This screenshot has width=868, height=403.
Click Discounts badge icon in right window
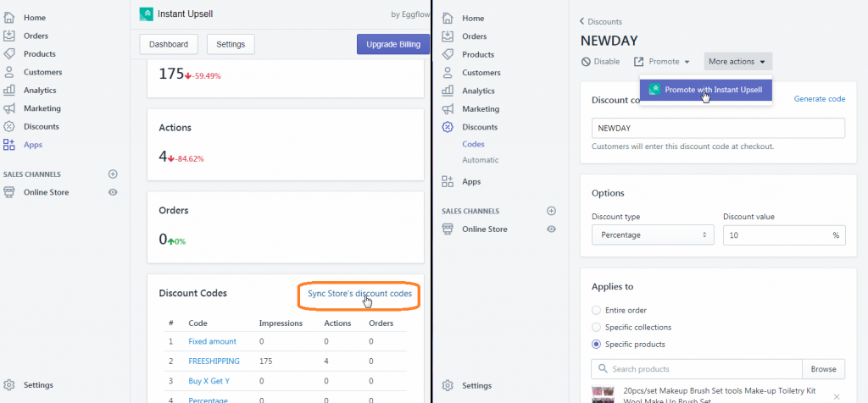coord(448,127)
